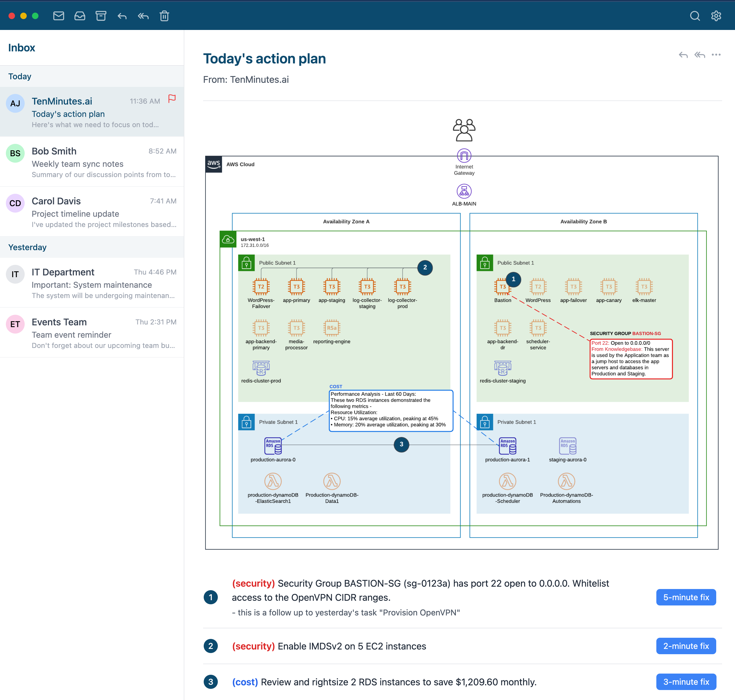Click the users group icon atop diagram
Screen dimensions: 735x700
coord(464,130)
